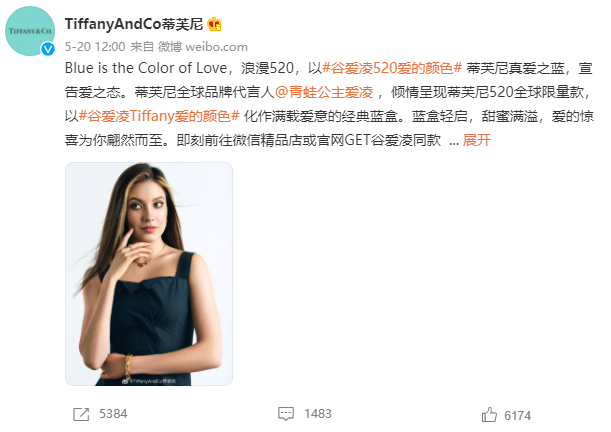
Task: Click the comment count 1483
Action: pos(318,414)
